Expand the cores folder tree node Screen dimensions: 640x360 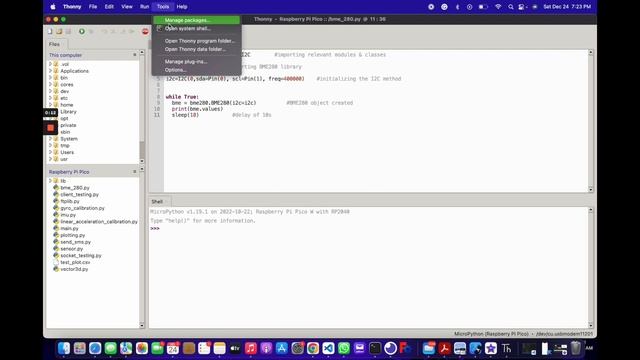[50, 84]
